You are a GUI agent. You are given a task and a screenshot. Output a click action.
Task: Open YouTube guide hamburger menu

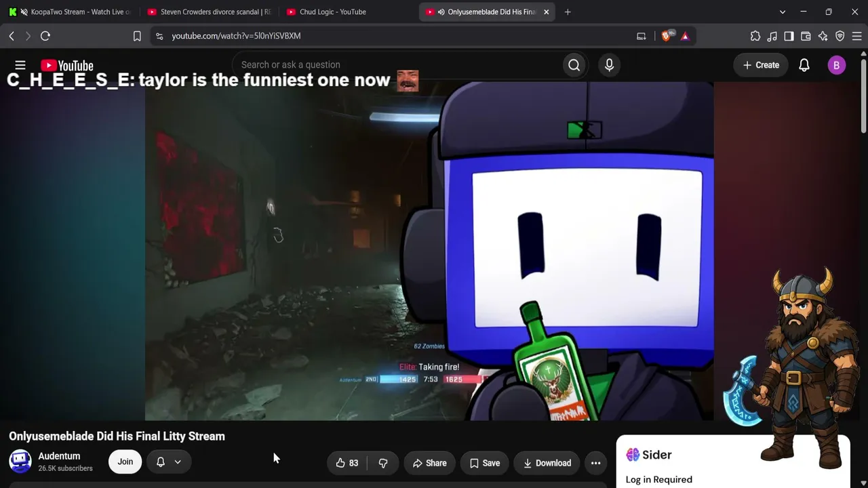pyautogui.click(x=20, y=65)
